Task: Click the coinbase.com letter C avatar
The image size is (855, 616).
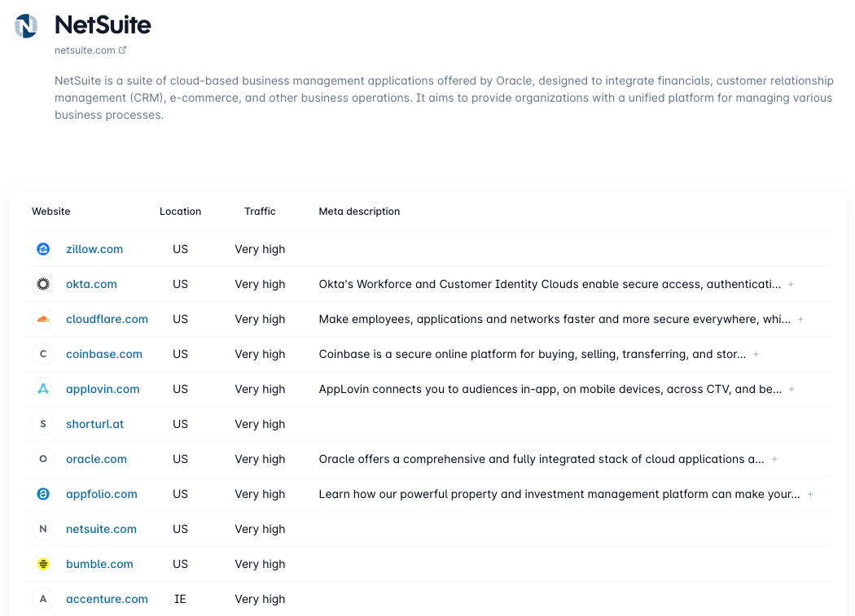Action: (x=43, y=354)
